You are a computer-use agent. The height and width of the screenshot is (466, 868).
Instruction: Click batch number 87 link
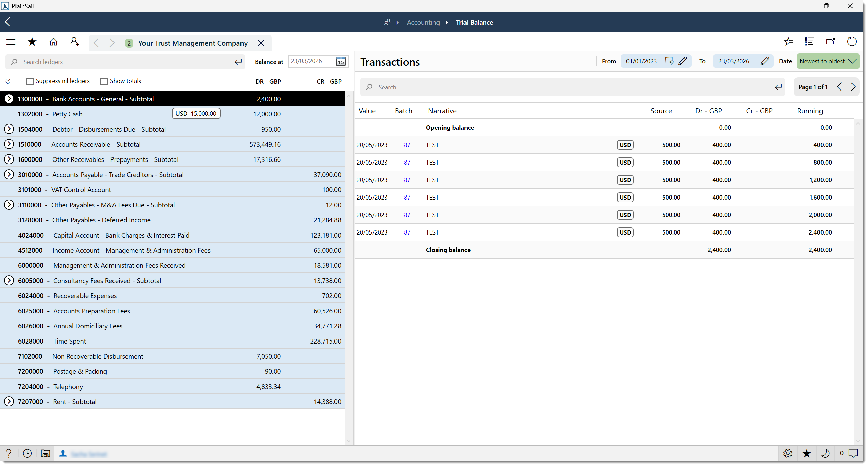[x=406, y=145]
